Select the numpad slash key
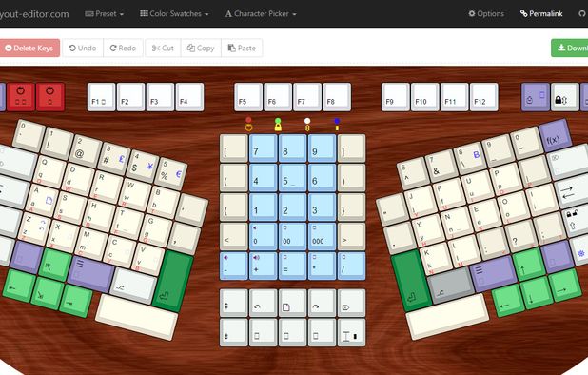The height and width of the screenshot is (375, 588). 351,266
